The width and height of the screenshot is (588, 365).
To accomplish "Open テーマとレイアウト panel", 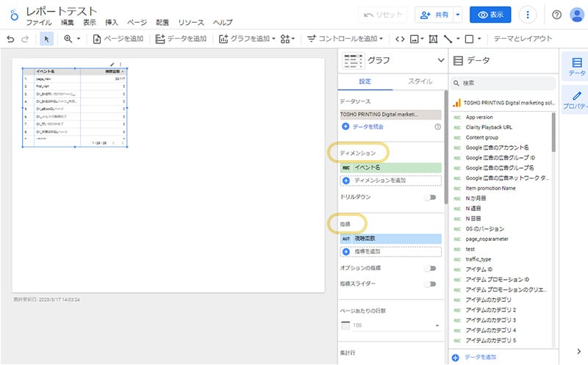I will (523, 39).
